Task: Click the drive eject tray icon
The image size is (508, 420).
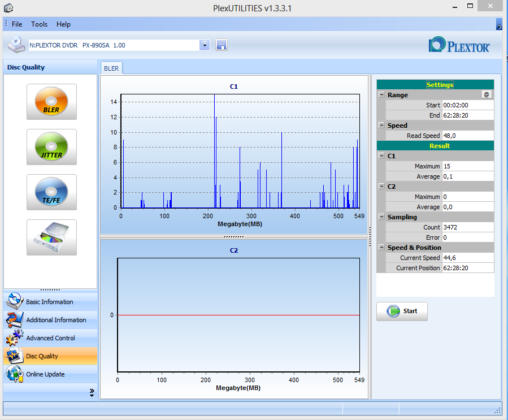Action: 51,237
